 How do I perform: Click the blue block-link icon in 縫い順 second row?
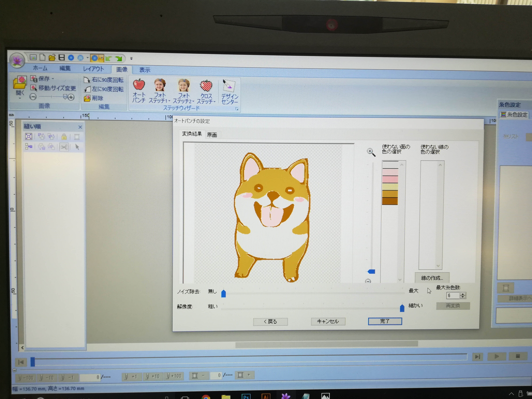tap(29, 146)
